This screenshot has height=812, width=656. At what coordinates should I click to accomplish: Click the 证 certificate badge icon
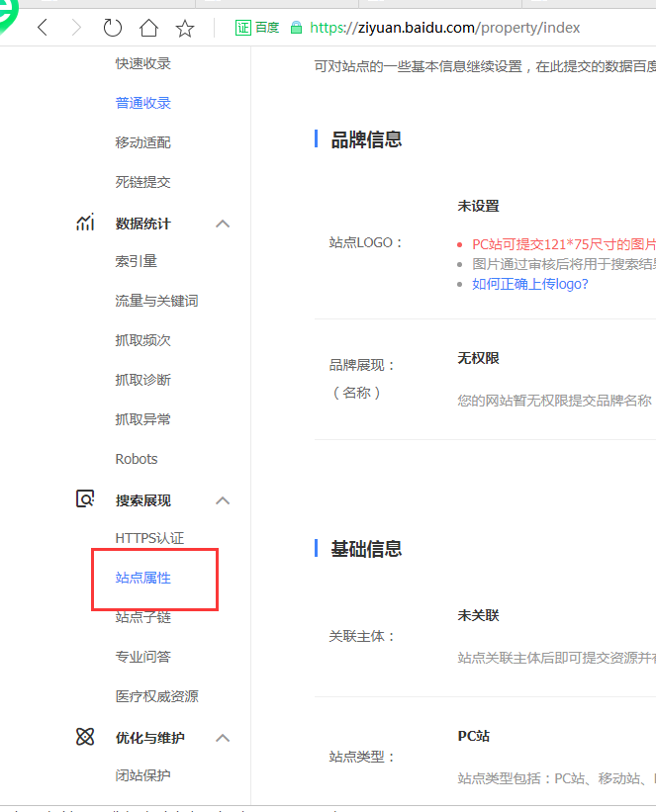pyautogui.click(x=243, y=28)
